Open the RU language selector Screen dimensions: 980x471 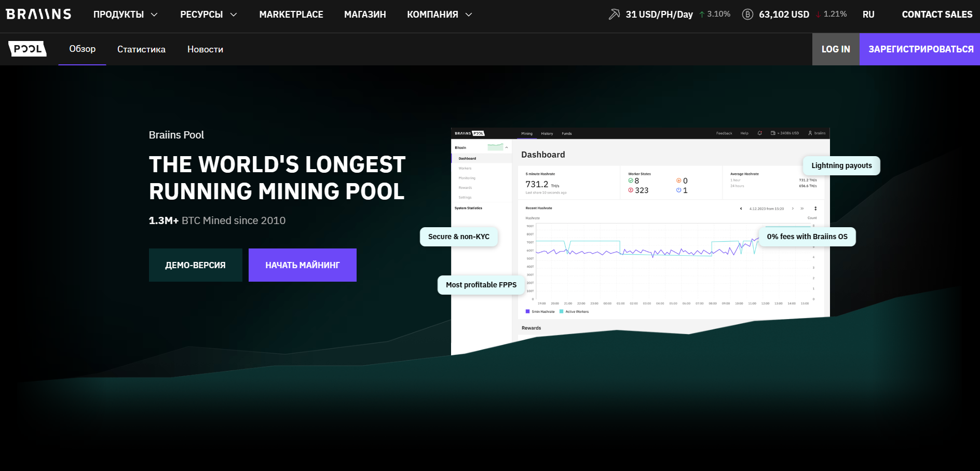coord(868,15)
